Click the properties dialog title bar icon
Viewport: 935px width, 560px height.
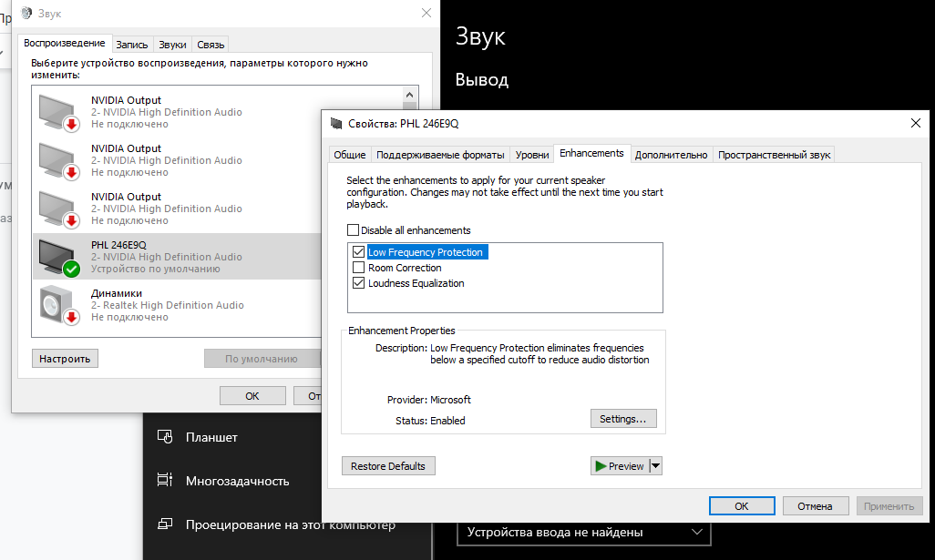point(336,123)
